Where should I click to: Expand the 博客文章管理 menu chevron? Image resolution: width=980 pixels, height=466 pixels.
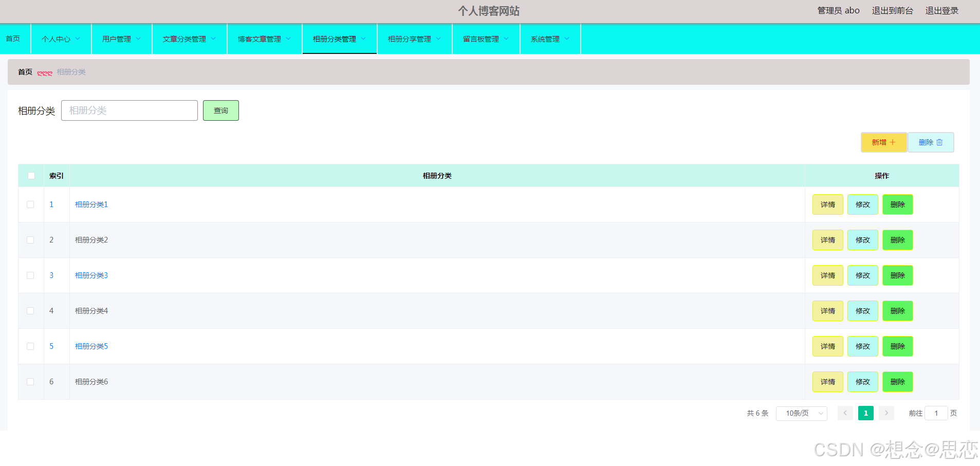click(x=288, y=39)
